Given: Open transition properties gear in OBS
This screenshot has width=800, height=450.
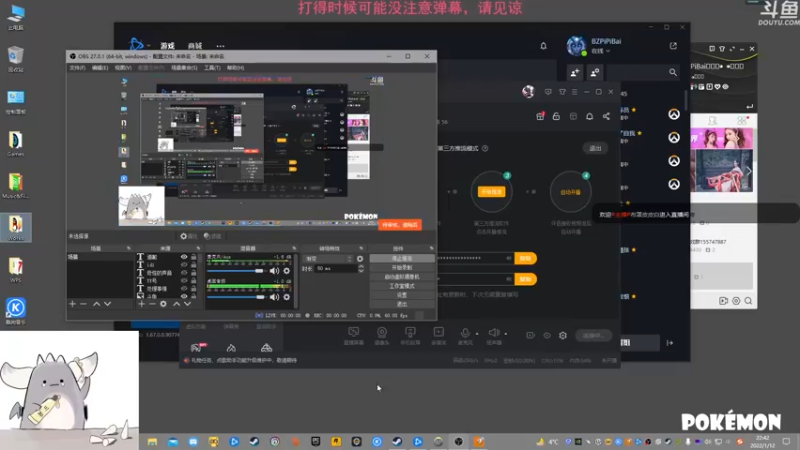Looking at the screenshot, I should tap(360, 259).
